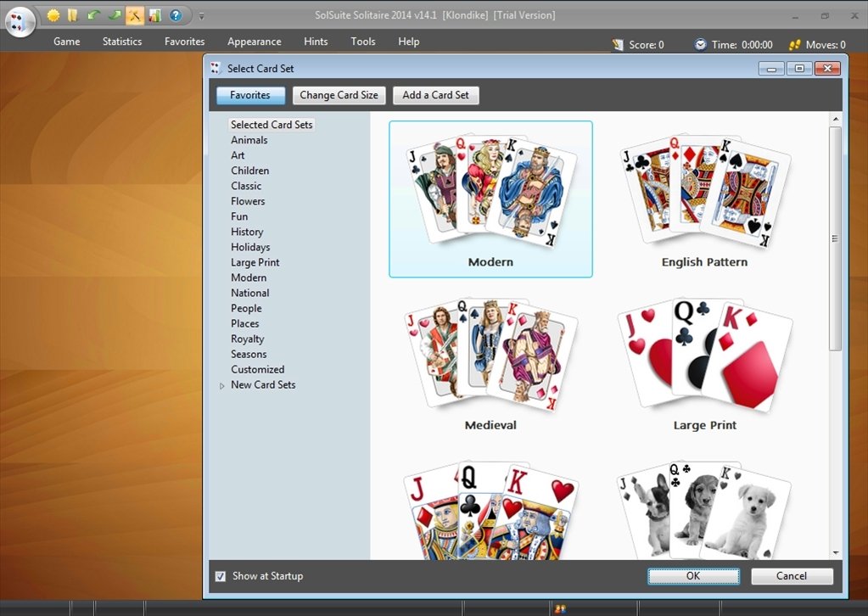The height and width of the screenshot is (616, 868).
Task: Select the Fun category
Action: click(x=239, y=216)
